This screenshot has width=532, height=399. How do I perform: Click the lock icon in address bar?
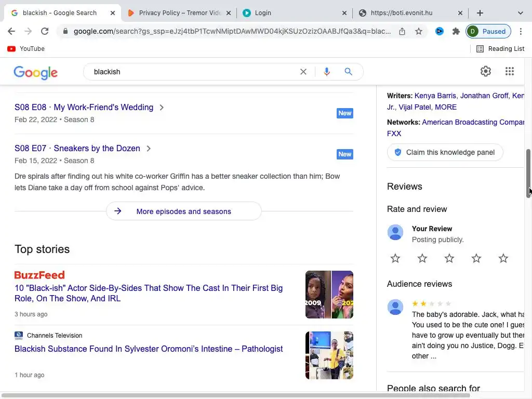tap(65, 31)
